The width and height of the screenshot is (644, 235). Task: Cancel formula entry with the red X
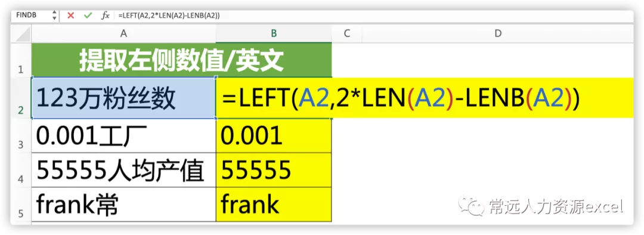(x=70, y=16)
